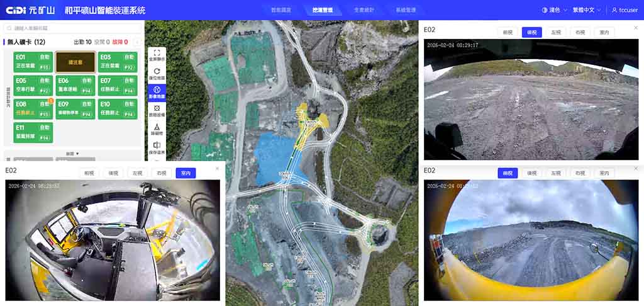Click the search input field for trucks
This screenshot has width=644, height=306.
point(73,28)
